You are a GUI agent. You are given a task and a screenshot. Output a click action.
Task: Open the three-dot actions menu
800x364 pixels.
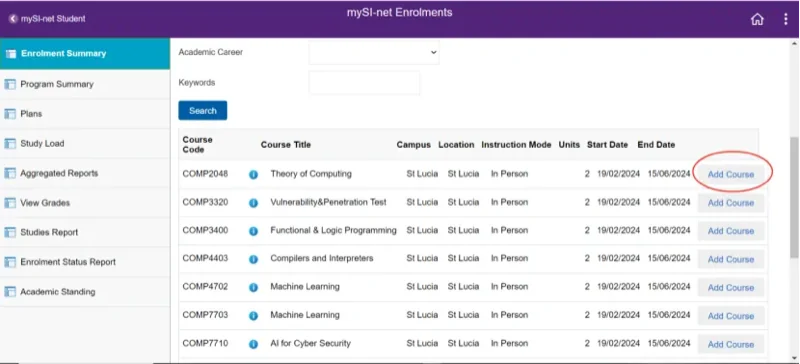point(786,19)
